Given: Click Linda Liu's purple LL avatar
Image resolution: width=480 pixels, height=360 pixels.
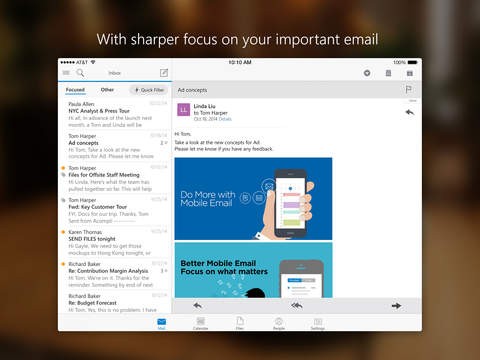Looking at the screenshot, I should tap(183, 110).
